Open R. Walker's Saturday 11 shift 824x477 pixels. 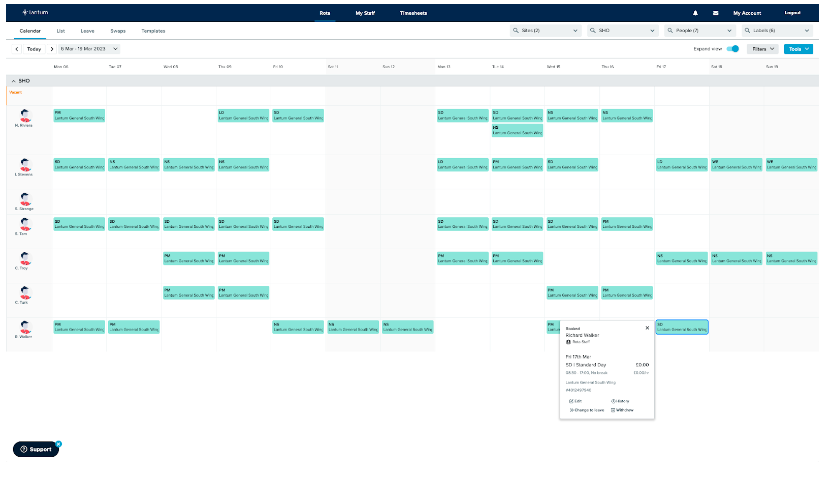[x=353, y=327]
